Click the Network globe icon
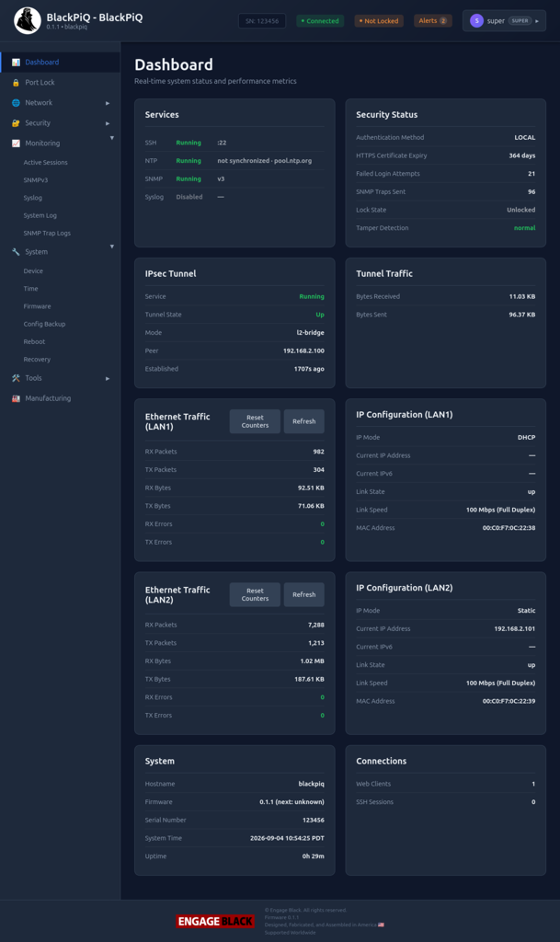Viewport: 560px width, 942px height. tap(16, 103)
